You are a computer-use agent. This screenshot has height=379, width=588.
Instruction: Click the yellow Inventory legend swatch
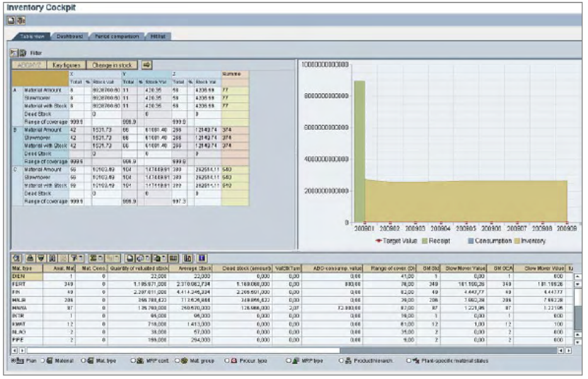[517, 240]
